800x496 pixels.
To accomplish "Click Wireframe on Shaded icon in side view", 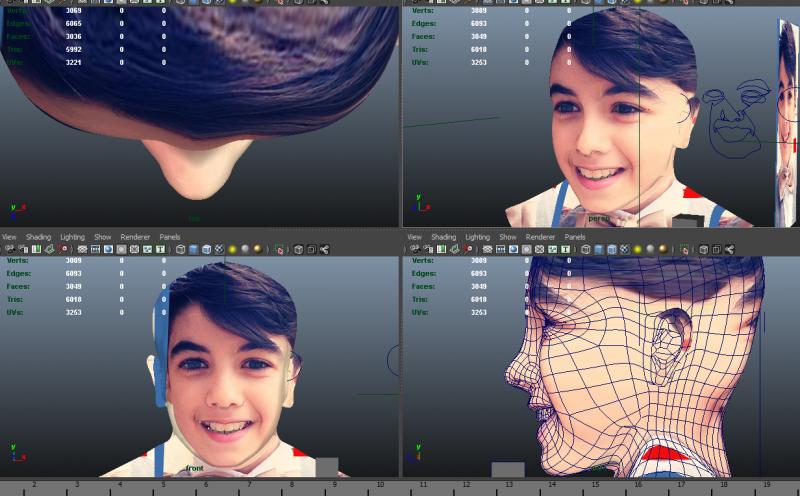I will tap(612, 249).
